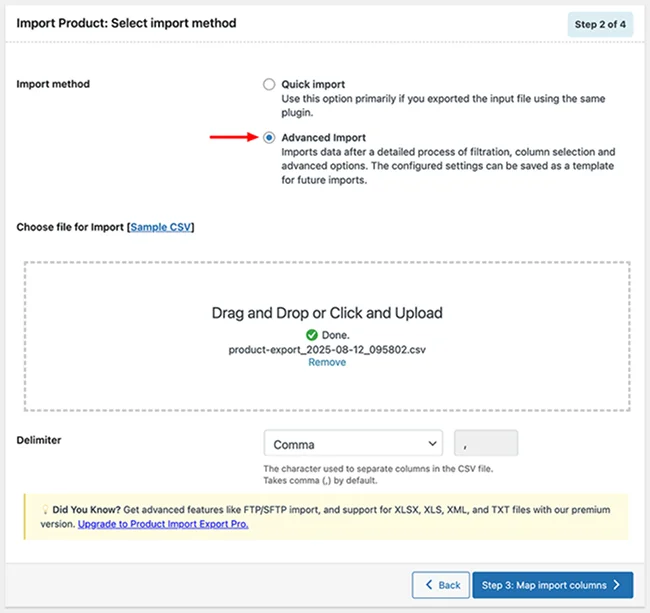Open Upgrade to Product Import Export Pro link

click(x=163, y=523)
